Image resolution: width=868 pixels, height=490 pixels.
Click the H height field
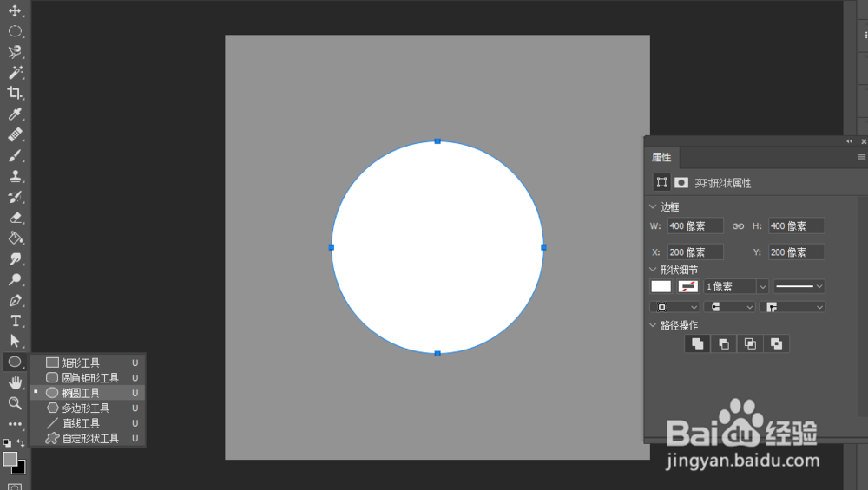tap(797, 225)
